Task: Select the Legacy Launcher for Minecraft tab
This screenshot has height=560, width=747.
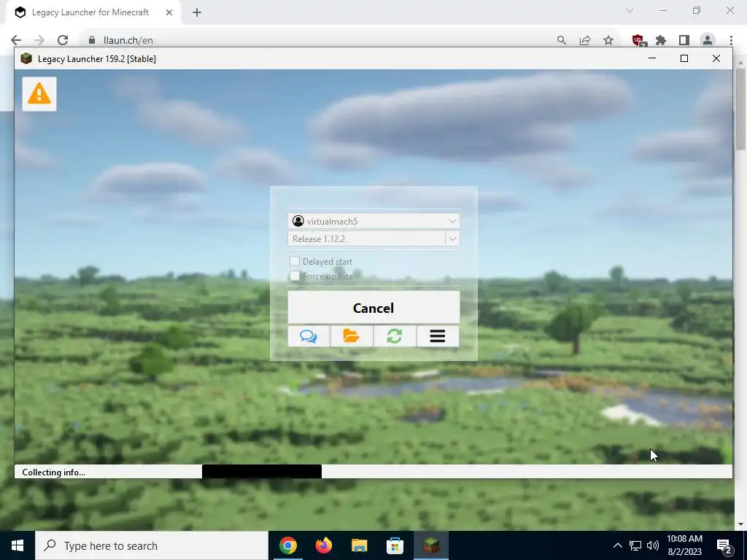Action: pyautogui.click(x=90, y=12)
